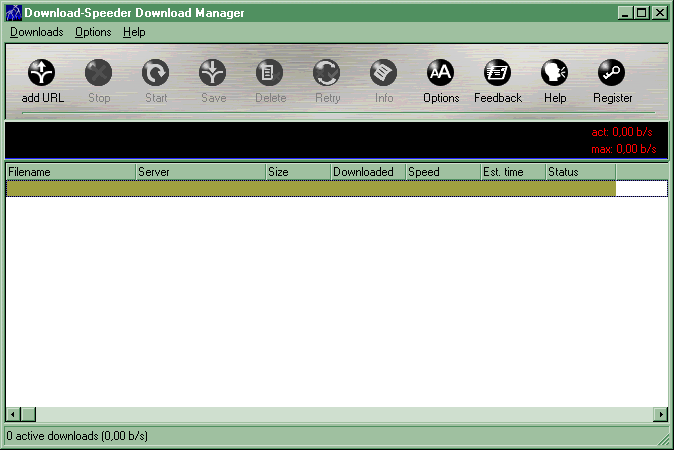This screenshot has height=450, width=674.
Task: Hit the Retry toolbar icon
Action: [x=327, y=73]
